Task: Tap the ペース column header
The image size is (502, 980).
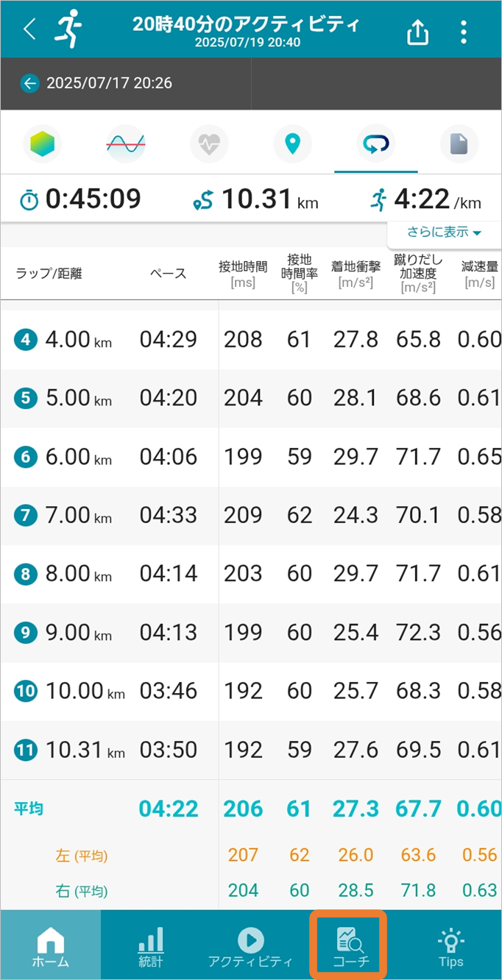Action: point(169,274)
